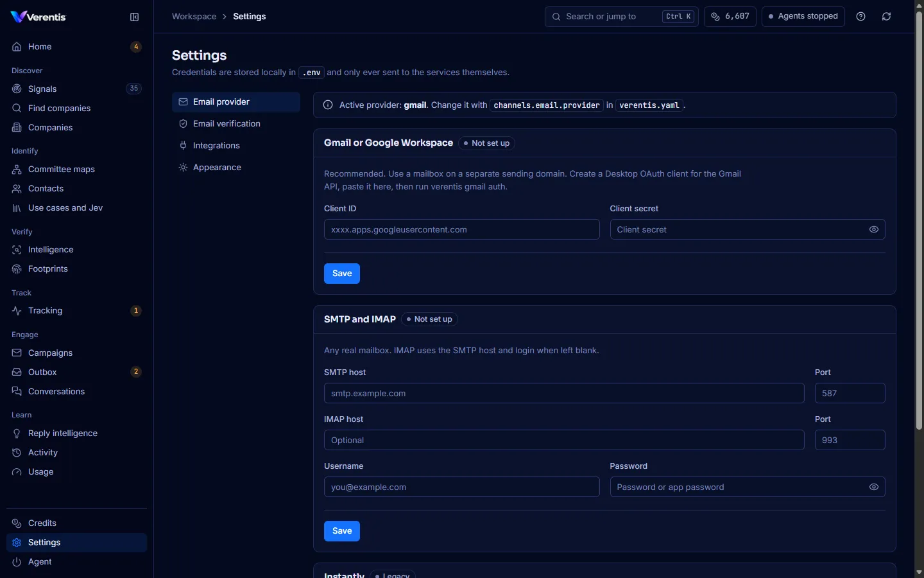Image resolution: width=924 pixels, height=578 pixels.
Task: Click Workspace in the breadcrumb
Action: point(194,17)
